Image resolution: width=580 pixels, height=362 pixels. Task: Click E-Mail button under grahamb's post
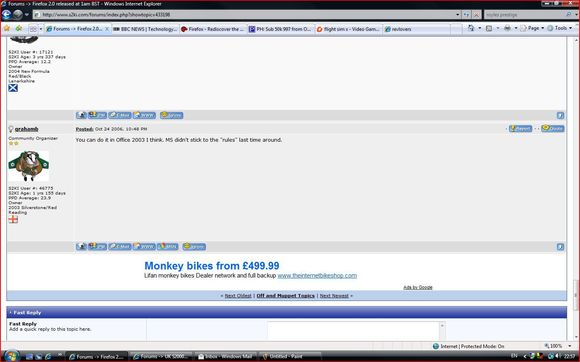(120, 247)
